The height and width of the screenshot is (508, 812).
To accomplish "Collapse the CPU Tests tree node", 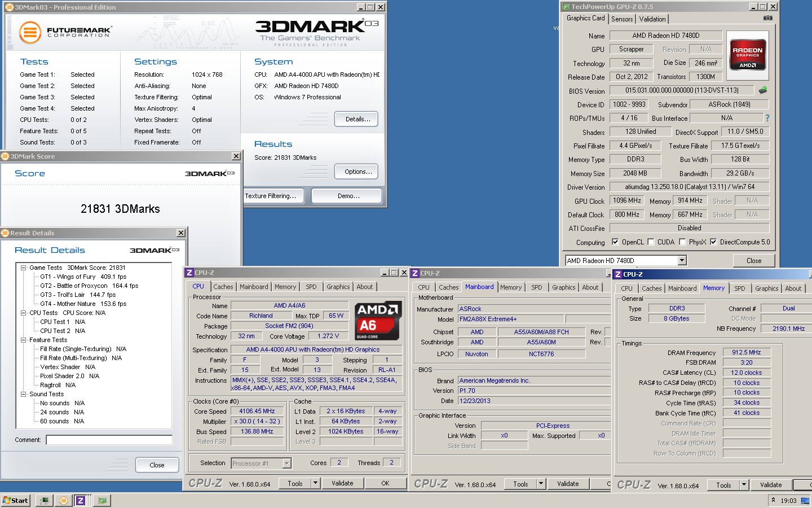I will click(24, 313).
